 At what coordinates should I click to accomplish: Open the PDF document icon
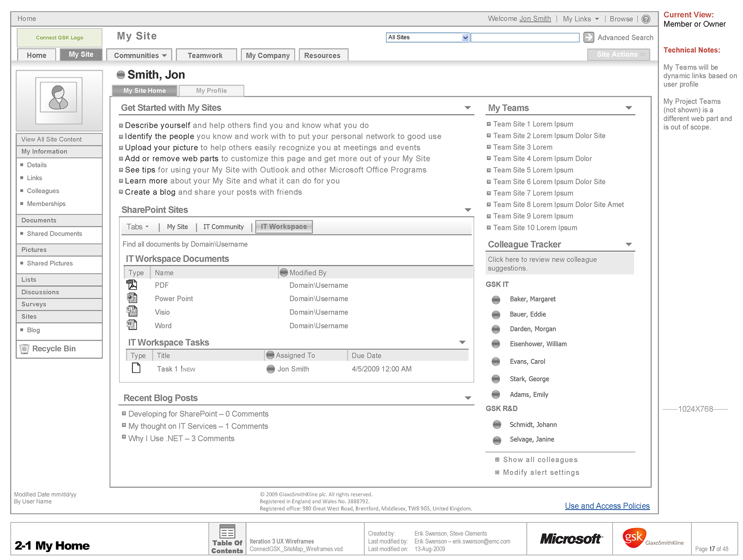coord(132,285)
